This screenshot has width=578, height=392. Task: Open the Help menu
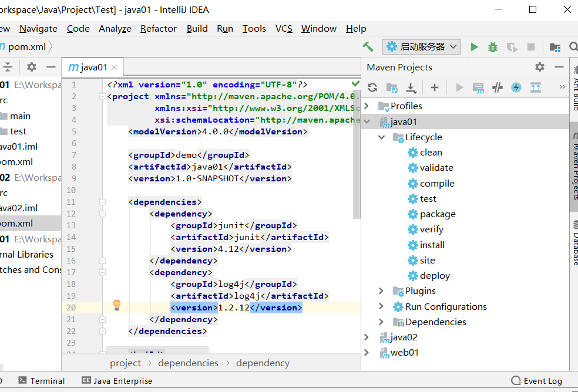pos(356,29)
